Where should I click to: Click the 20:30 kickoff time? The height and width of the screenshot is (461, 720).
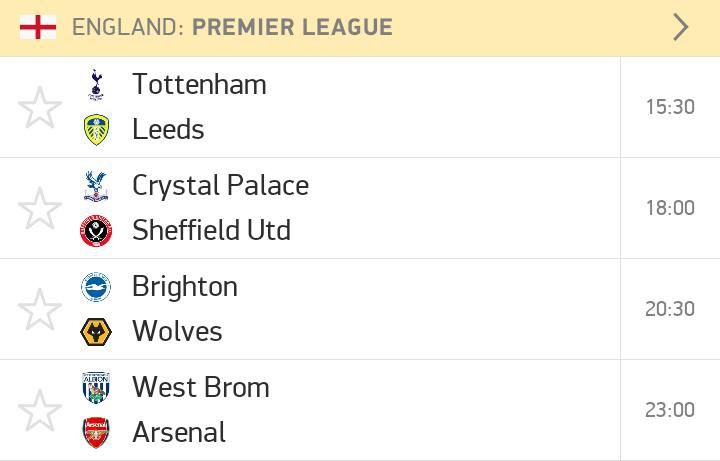[x=670, y=309]
